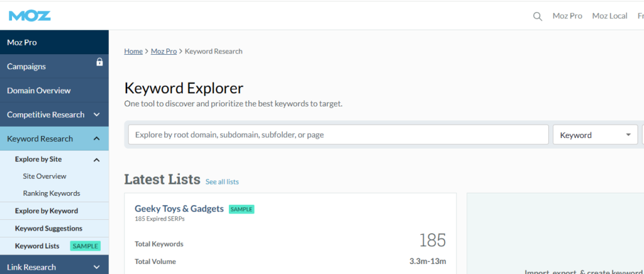Click the 3.3m-13m volume value
The height and width of the screenshot is (274, 644).
[x=428, y=261]
